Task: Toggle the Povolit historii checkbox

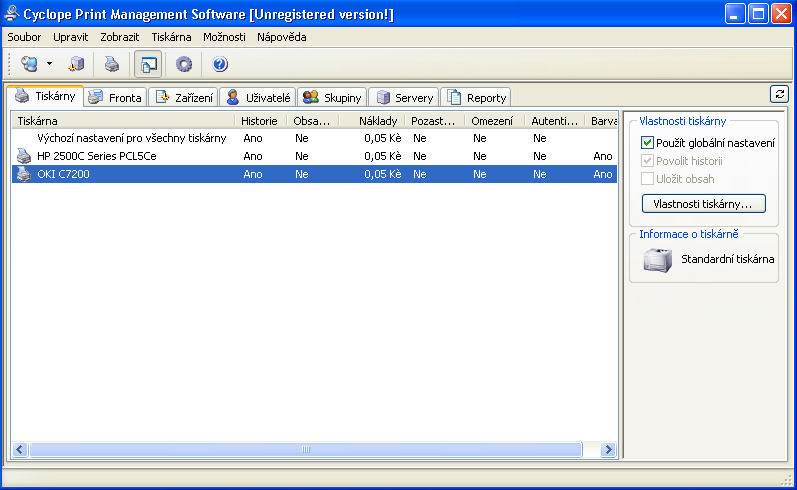Action: click(647, 161)
